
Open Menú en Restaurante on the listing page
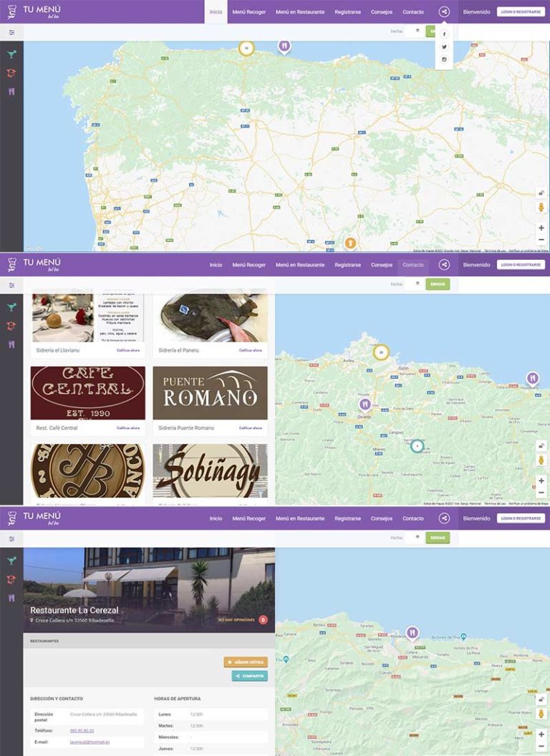coord(300,265)
